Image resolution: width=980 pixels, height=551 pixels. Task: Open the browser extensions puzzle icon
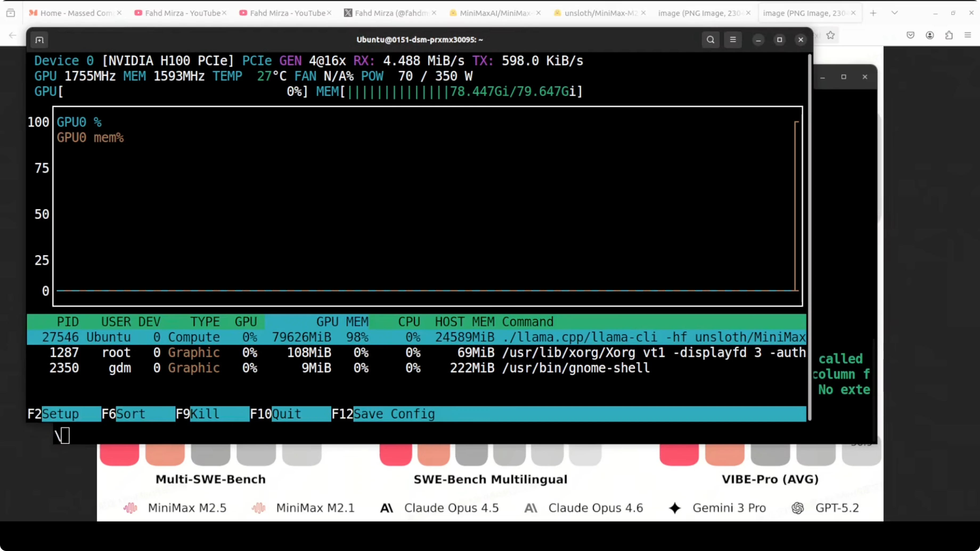[949, 35]
